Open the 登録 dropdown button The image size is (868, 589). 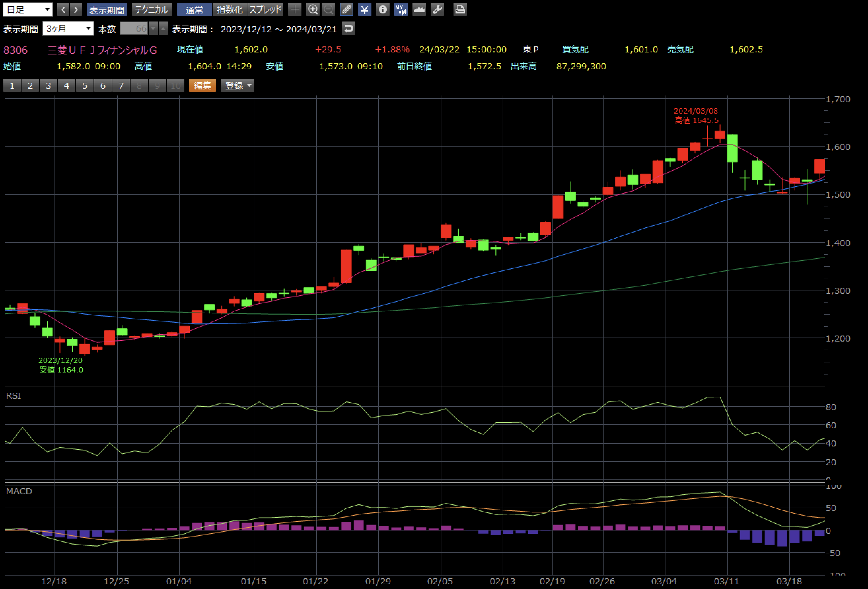coord(238,85)
